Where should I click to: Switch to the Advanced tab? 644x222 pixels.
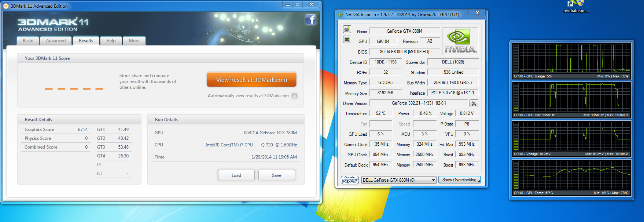(56, 41)
